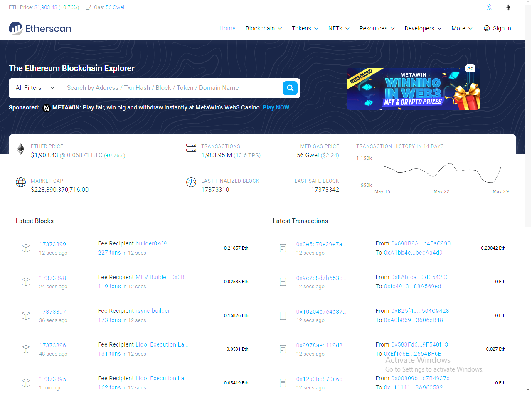Go to the Home tab

click(227, 28)
